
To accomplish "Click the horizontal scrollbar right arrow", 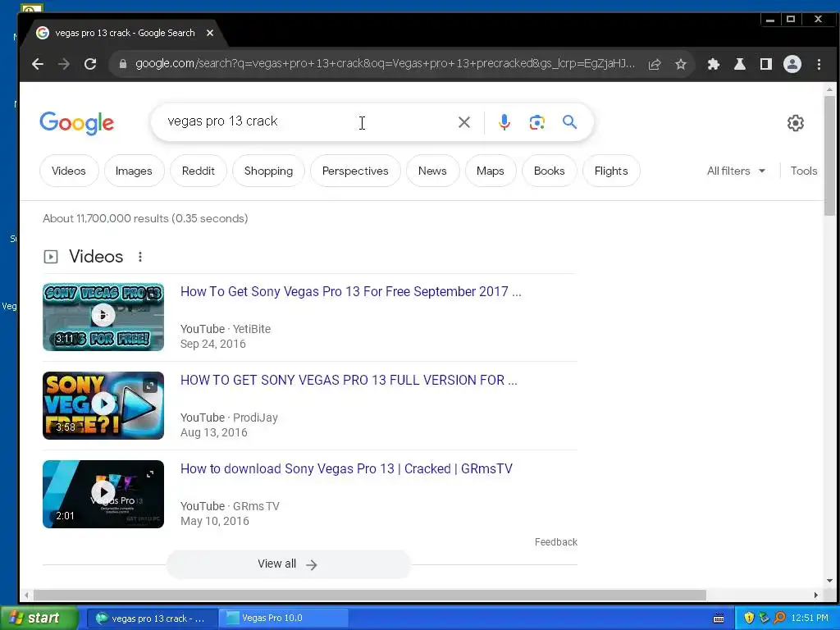I will (816, 596).
